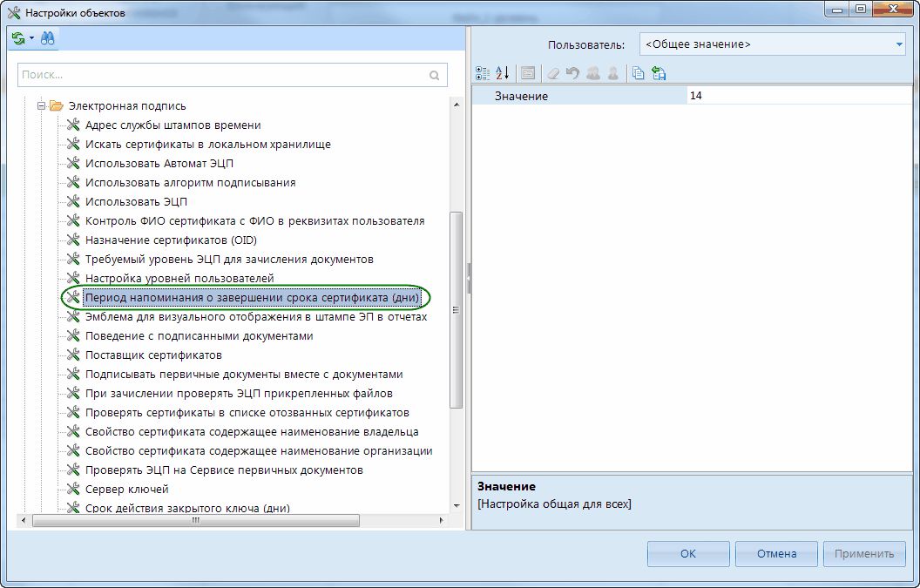Click the binoculars find icon
Viewport: 920px width, 588px height.
coord(47,38)
